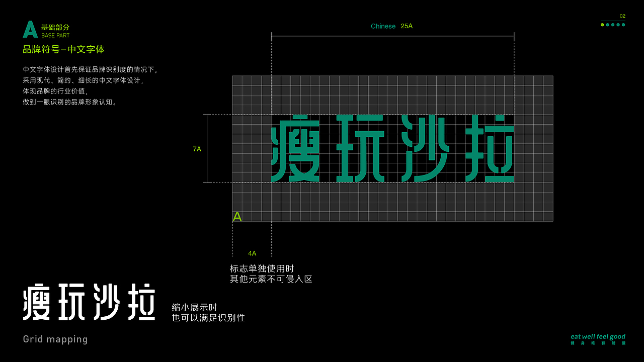
Task: Click the green 瘦 character in the grid
Action: coord(295,148)
